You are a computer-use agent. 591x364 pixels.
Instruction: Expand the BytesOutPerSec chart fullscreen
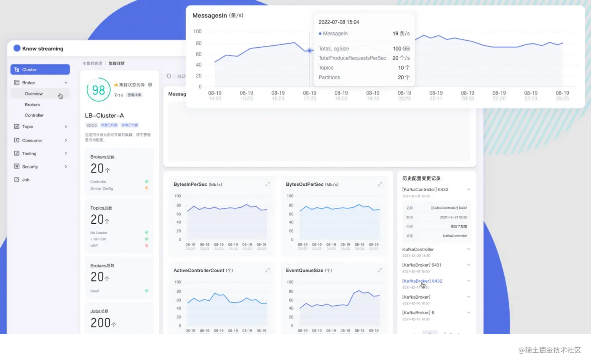click(x=380, y=184)
